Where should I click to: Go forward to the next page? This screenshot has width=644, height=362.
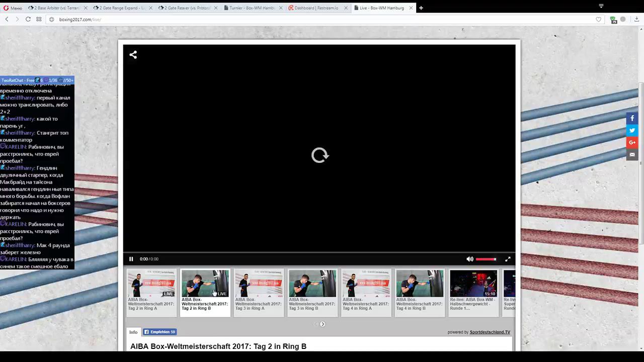pos(17,19)
